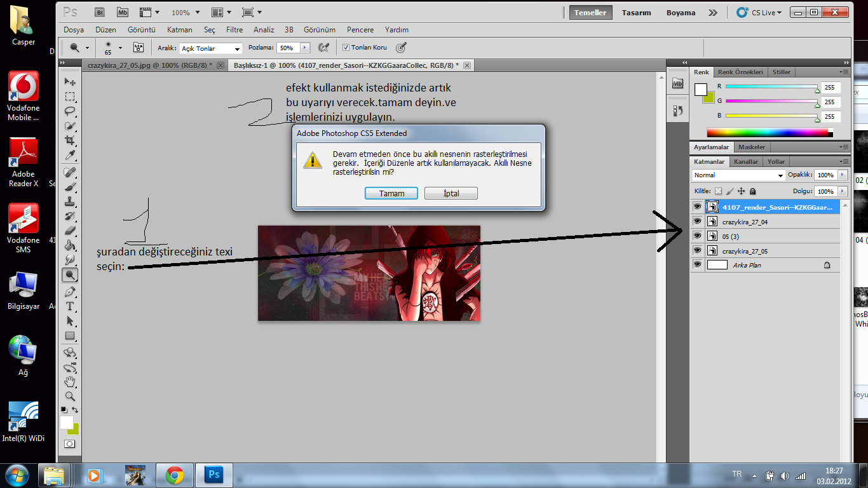The width and height of the screenshot is (868, 488).
Task: Toggle lock transparent pixels
Action: (719, 191)
